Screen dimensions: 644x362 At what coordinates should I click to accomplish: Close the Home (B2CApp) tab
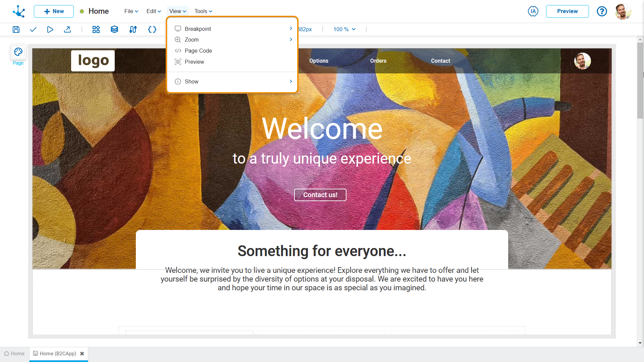(82, 354)
